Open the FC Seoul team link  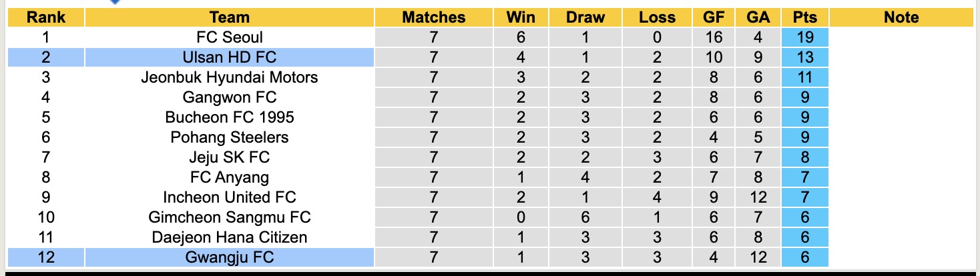(229, 37)
